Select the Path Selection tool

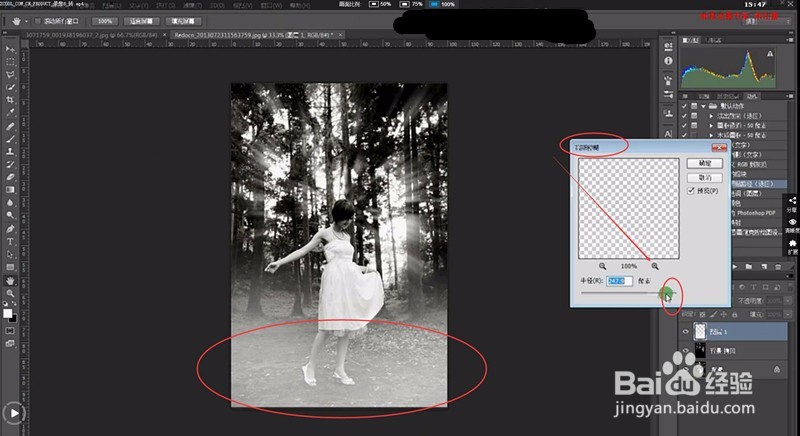(10, 254)
